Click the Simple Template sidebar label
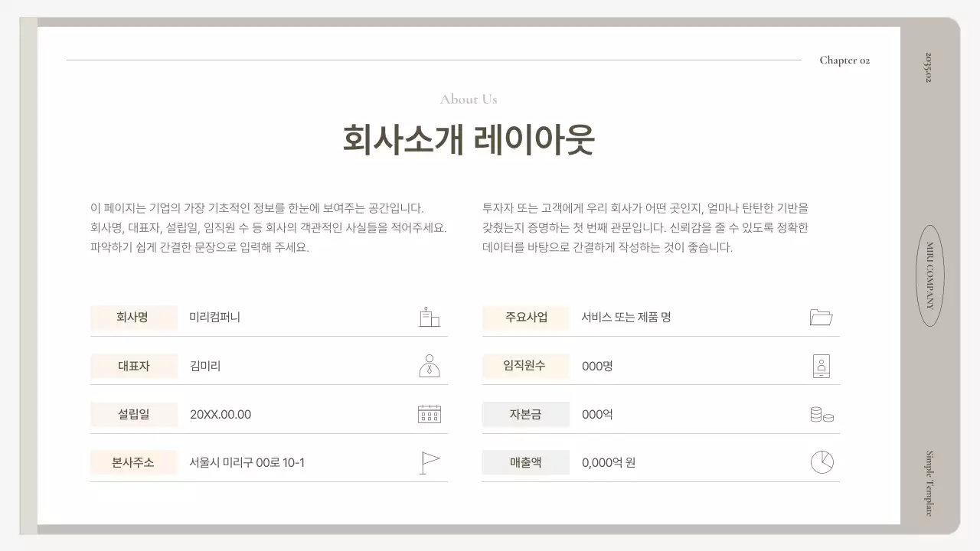 (929, 482)
